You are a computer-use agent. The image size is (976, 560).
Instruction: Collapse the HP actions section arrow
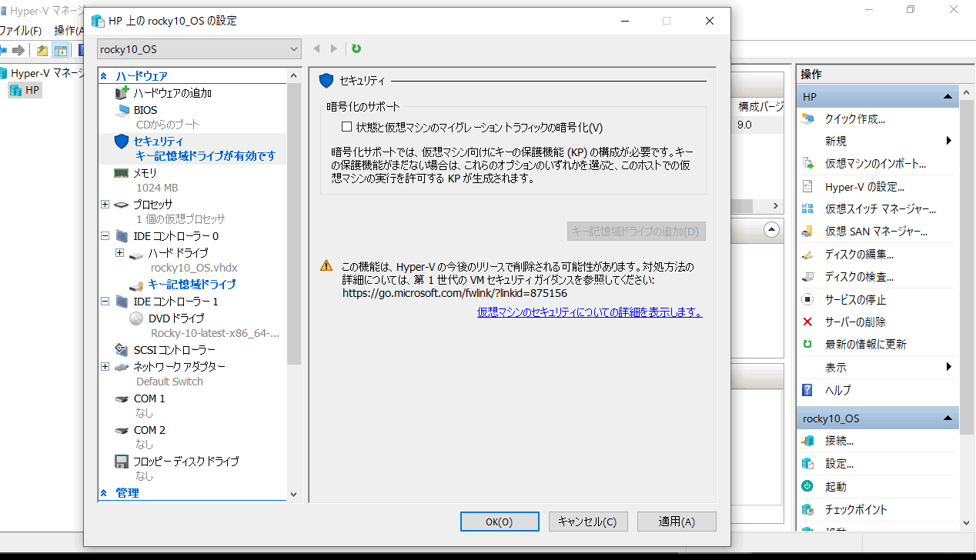point(948,97)
